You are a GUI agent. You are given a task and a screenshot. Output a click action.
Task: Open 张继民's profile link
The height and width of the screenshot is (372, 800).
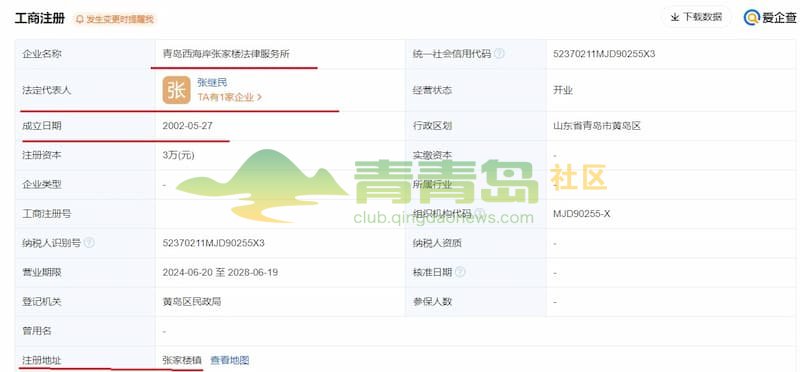pyautogui.click(x=212, y=82)
